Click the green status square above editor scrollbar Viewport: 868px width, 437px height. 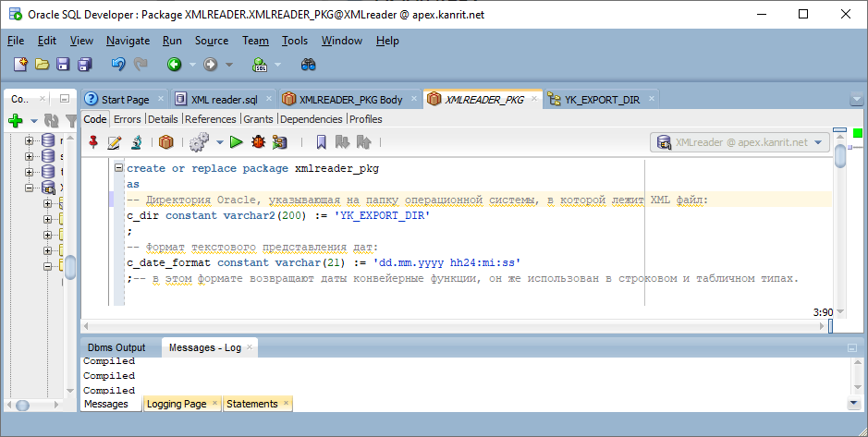(858, 133)
